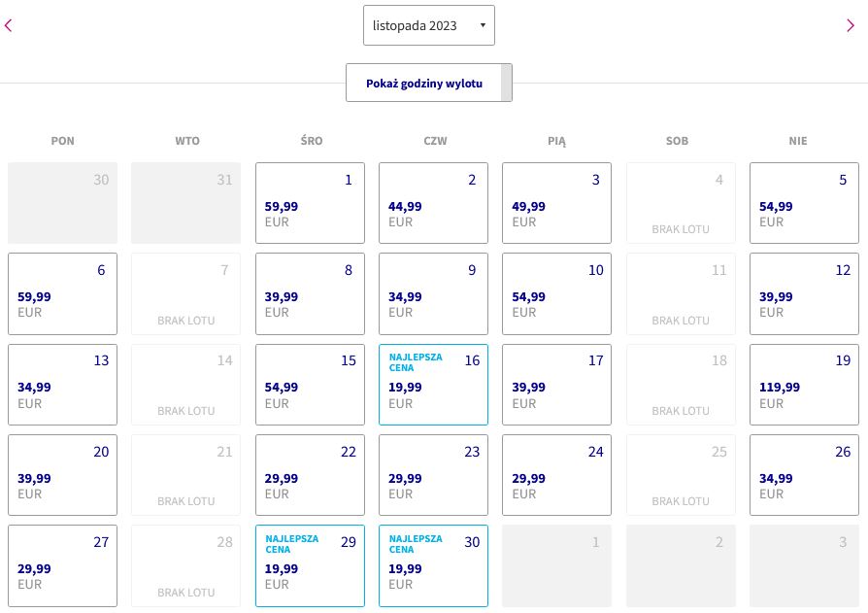Open the listopada 2023 month dropdown
Viewport: 868px width, 613px height.
click(x=429, y=25)
